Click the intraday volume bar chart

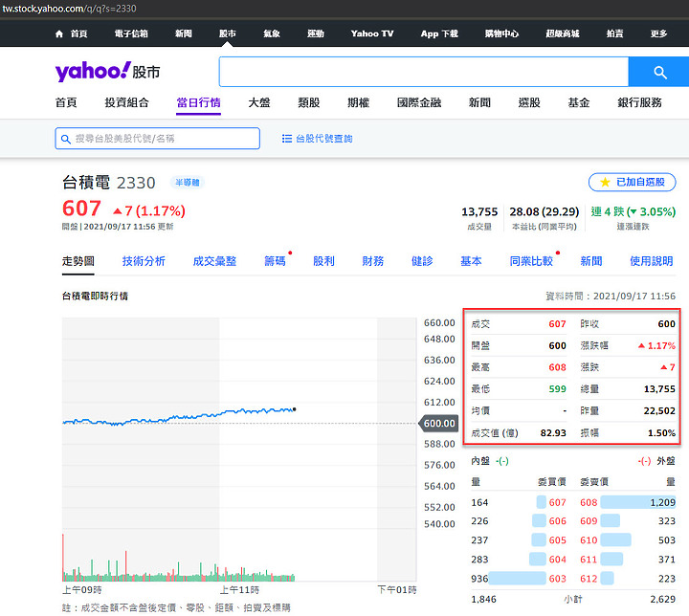178,558
